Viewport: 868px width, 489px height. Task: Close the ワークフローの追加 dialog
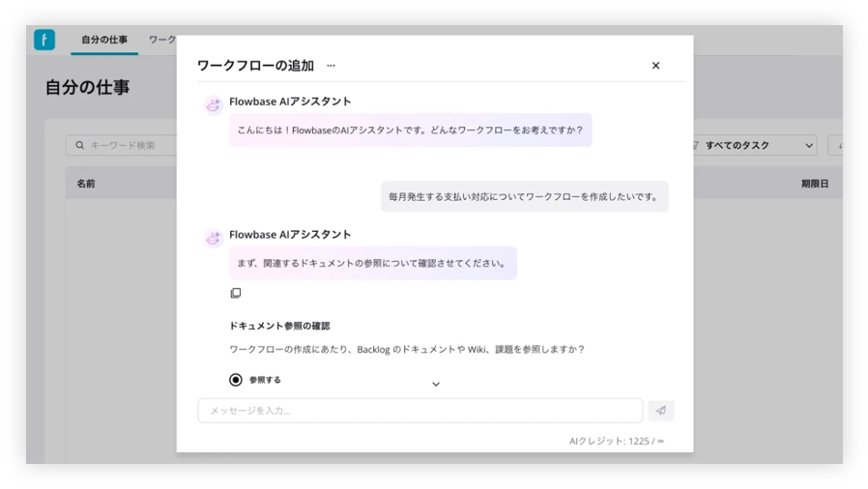click(655, 66)
